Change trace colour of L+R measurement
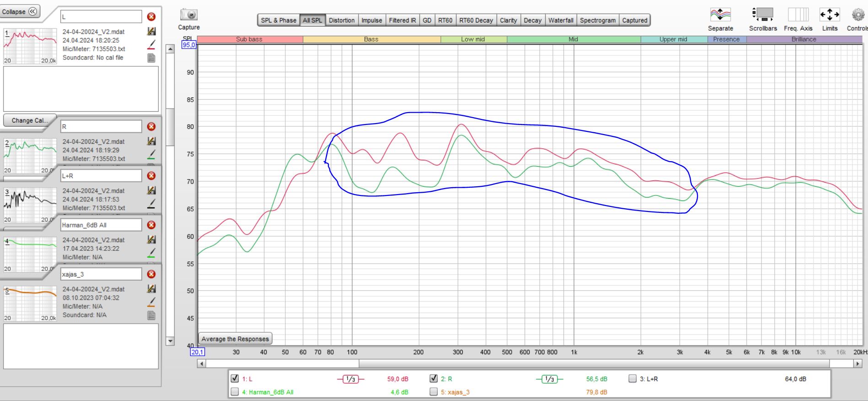This screenshot has width=868, height=401. click(151, 203)
